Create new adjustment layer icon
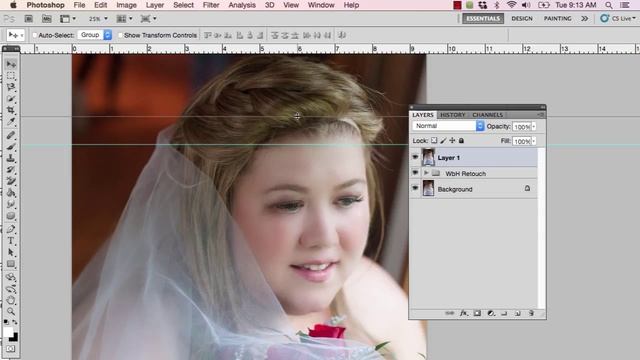The width and height of the screenshot is (640, 360). 491,313
